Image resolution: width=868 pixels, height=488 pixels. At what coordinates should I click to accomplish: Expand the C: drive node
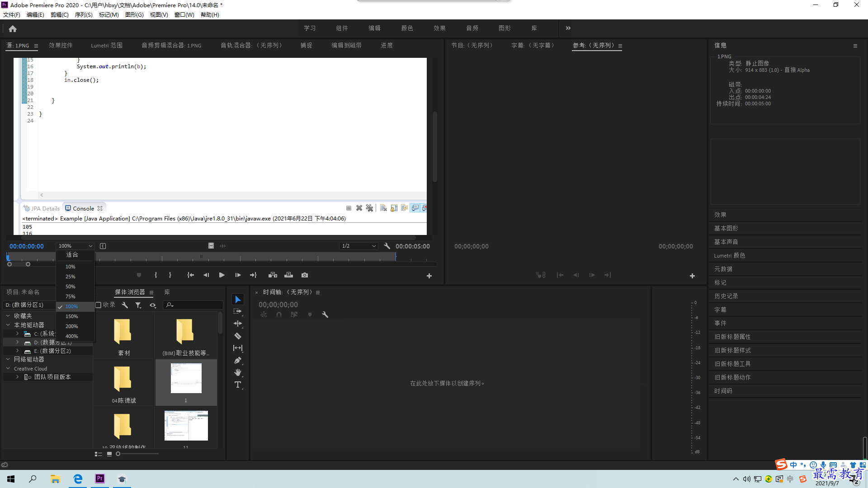click(17, 333)
